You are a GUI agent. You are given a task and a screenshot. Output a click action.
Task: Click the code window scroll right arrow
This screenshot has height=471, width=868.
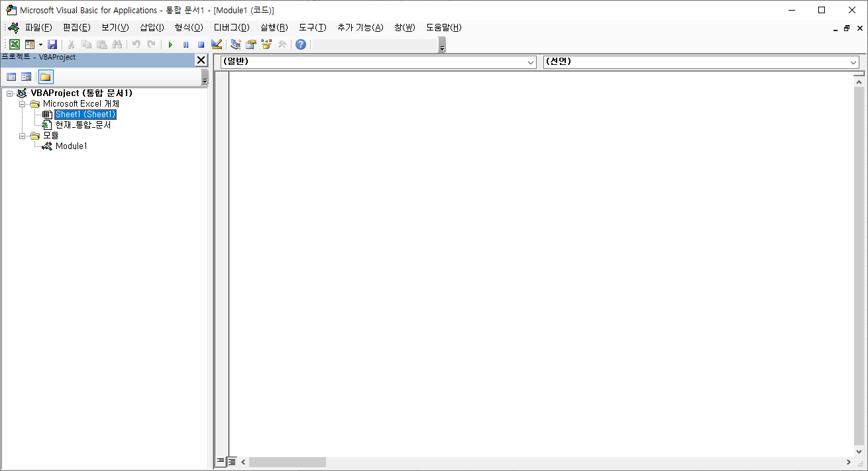(849, 462)
